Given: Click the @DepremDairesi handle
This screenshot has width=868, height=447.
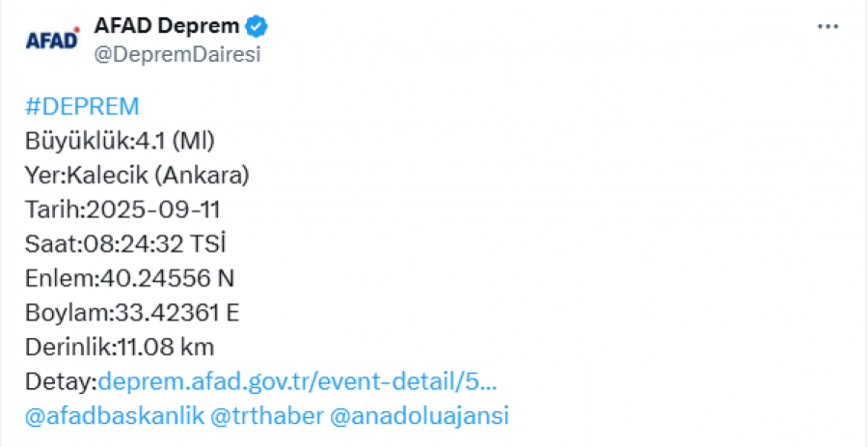Looking at the screenshot, I should [177, 55].
